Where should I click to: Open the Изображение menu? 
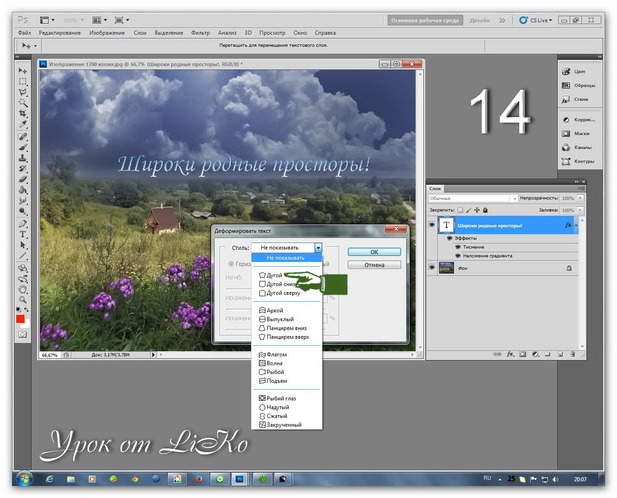[x=107, y=33]
